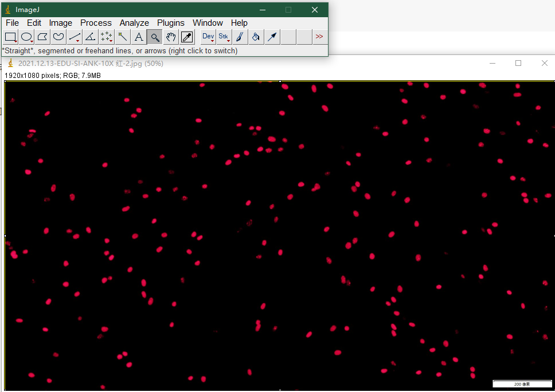Select the Rectangle selection tool

pyautogui.click(x=11, y=37)
